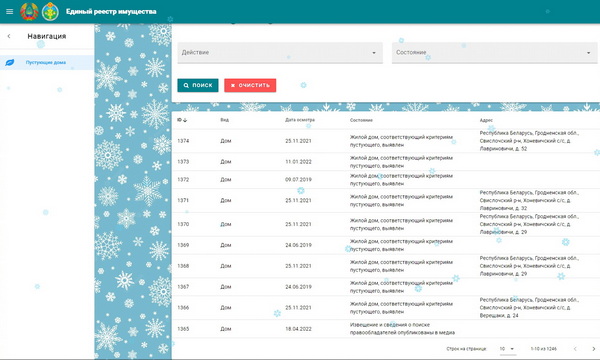Select the row with ID 1369
Screen dimensions: 600x360
pyautogui.click(x=386, y=245)
